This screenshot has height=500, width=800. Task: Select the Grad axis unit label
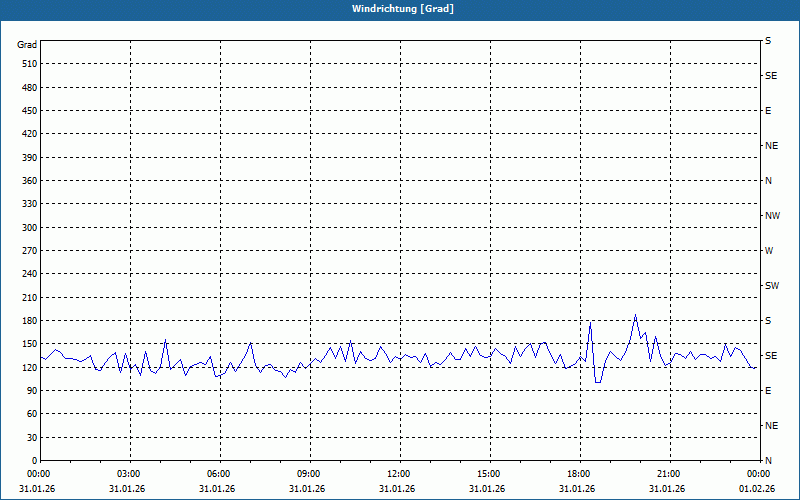pos(27,45)
